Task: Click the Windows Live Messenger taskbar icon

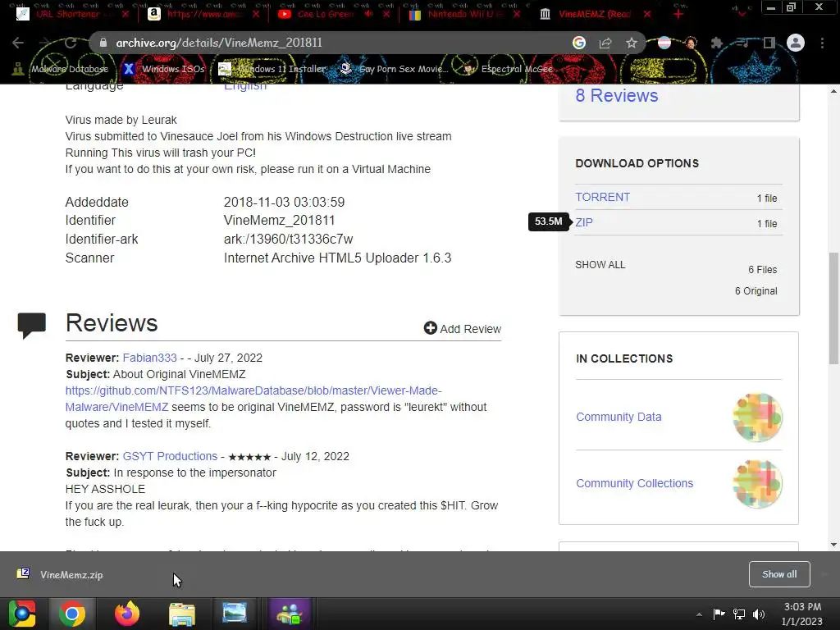Action: coord(290,614)
